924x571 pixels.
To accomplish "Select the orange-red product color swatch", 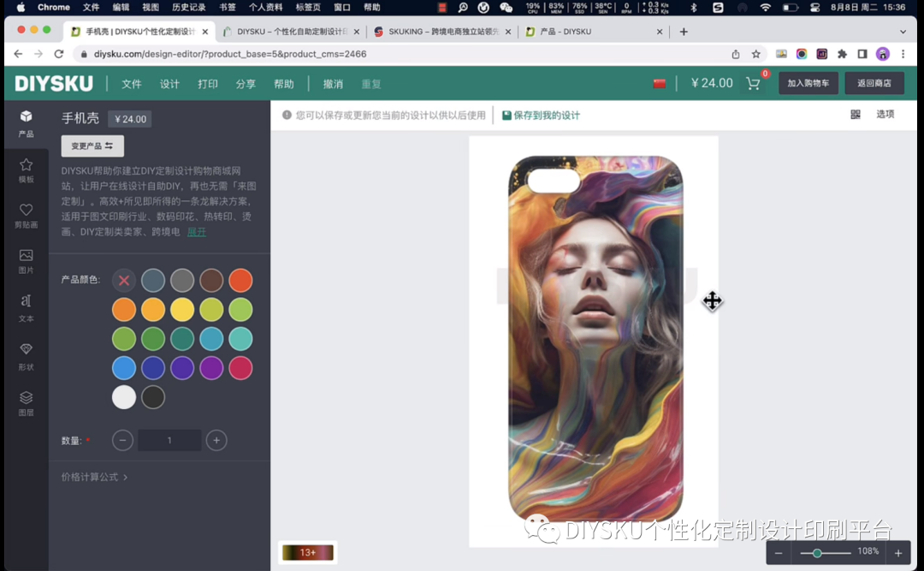I will pos(240,280).
